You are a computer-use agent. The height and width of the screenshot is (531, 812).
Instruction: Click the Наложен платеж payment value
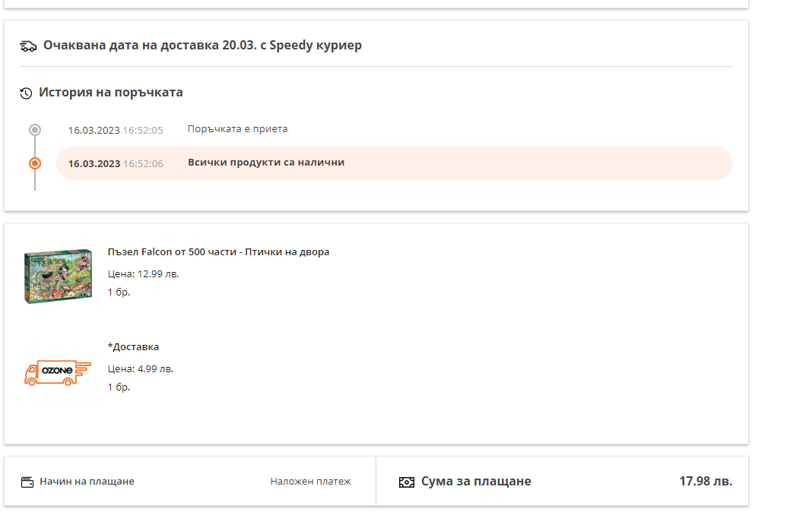(310, 482)
